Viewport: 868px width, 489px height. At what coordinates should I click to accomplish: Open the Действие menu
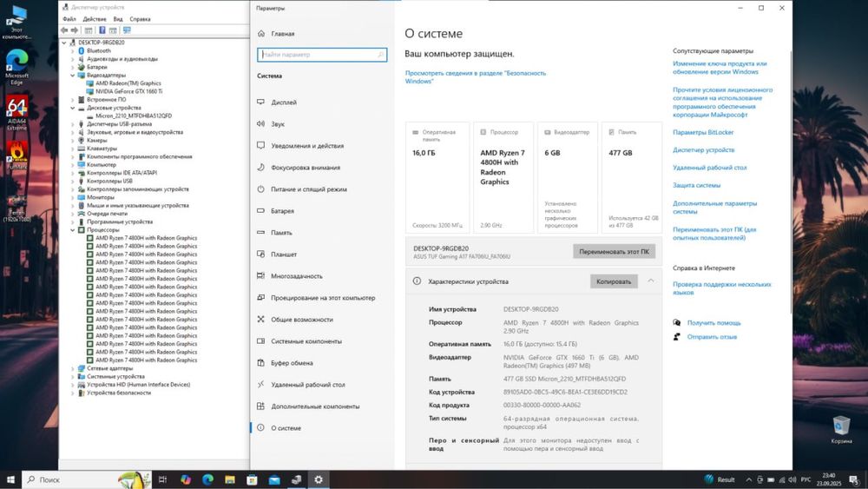[94, 19]
